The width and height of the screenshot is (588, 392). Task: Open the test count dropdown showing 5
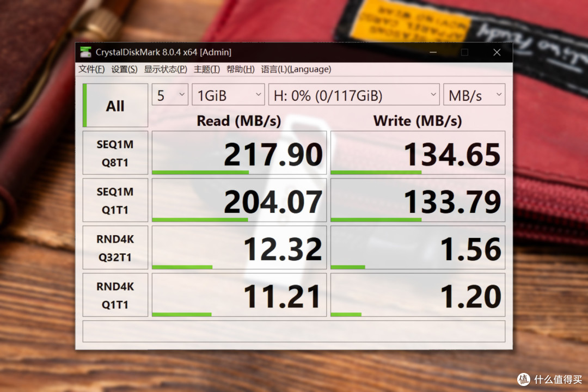170,95
